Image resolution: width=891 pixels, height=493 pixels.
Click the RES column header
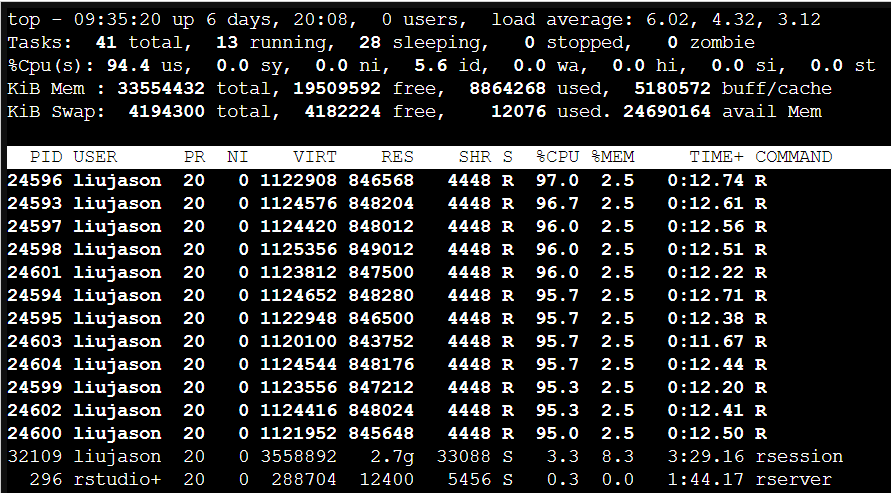(397, 157)
